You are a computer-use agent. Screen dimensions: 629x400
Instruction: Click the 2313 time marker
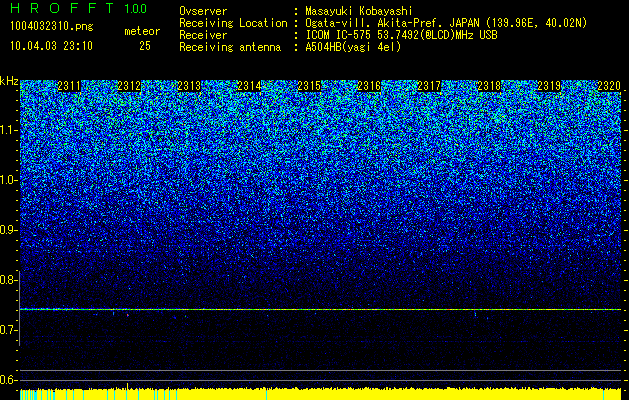pyautogui.click(x=189, y=86)
